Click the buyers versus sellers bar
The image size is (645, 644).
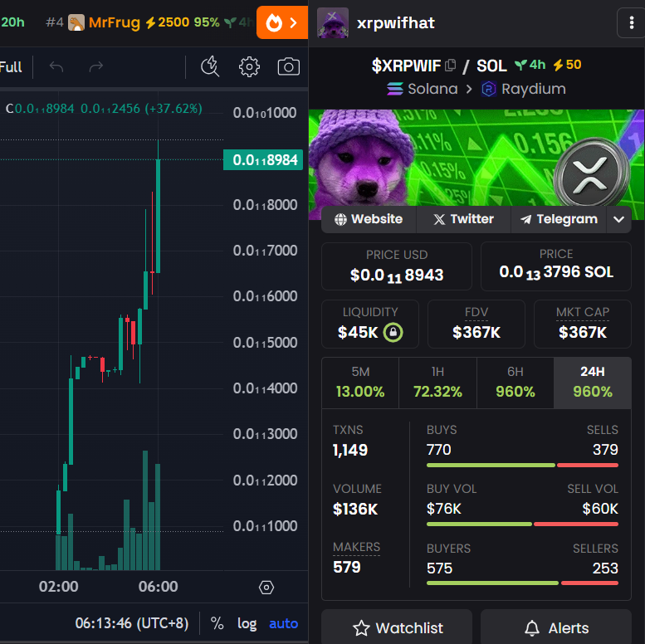pos(522,583)
